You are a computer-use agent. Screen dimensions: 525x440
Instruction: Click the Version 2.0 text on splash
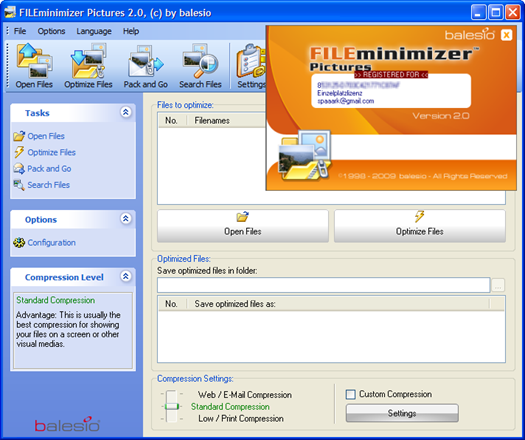tap(441, 116)
